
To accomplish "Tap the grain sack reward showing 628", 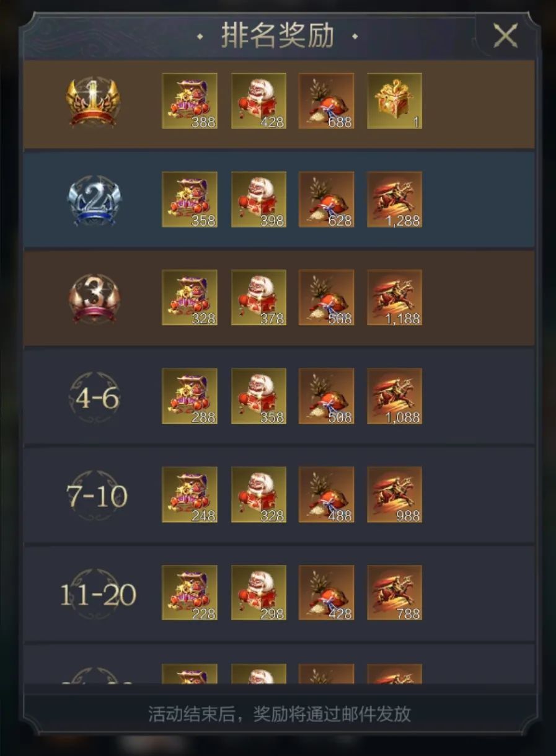I will pyautogui.click(x=327, y=199).
